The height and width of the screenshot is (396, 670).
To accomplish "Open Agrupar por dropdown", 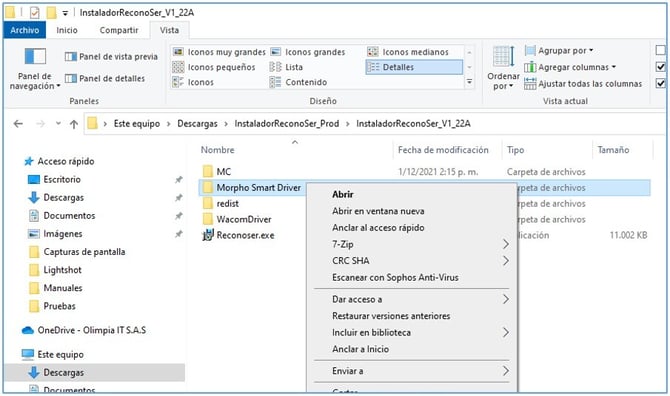I will (559, 50).
